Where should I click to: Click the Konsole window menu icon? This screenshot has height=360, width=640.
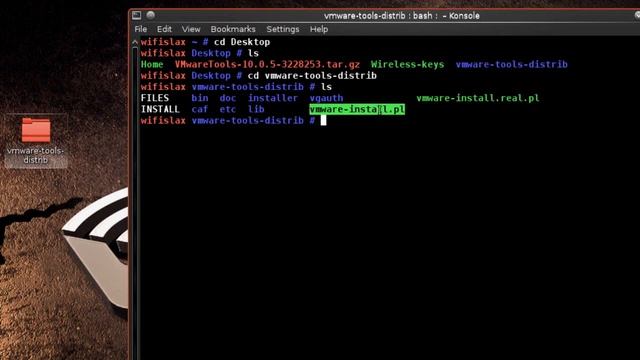[137, 16]
